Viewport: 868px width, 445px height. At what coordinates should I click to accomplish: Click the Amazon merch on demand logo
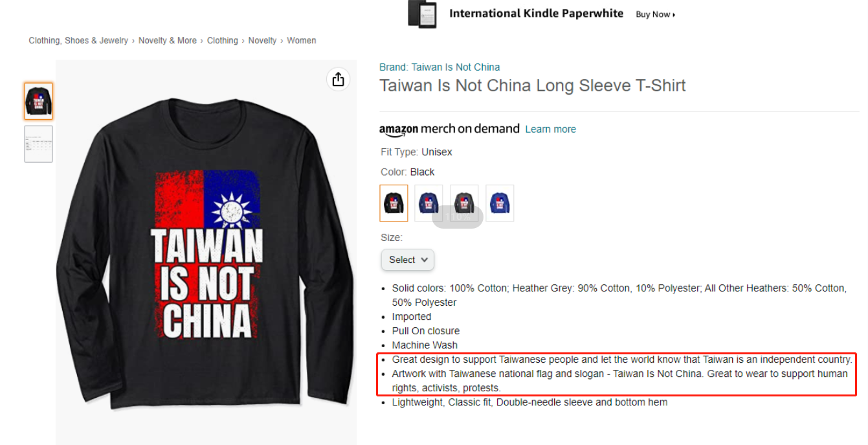pos(449,129)
